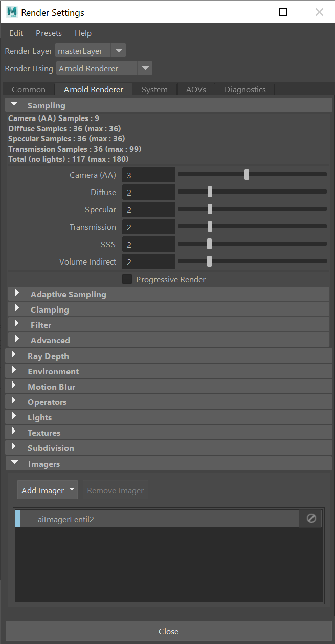This screenshot has width=335, height=644.
Task: Expand the Lights section
Action: [169, 417]
